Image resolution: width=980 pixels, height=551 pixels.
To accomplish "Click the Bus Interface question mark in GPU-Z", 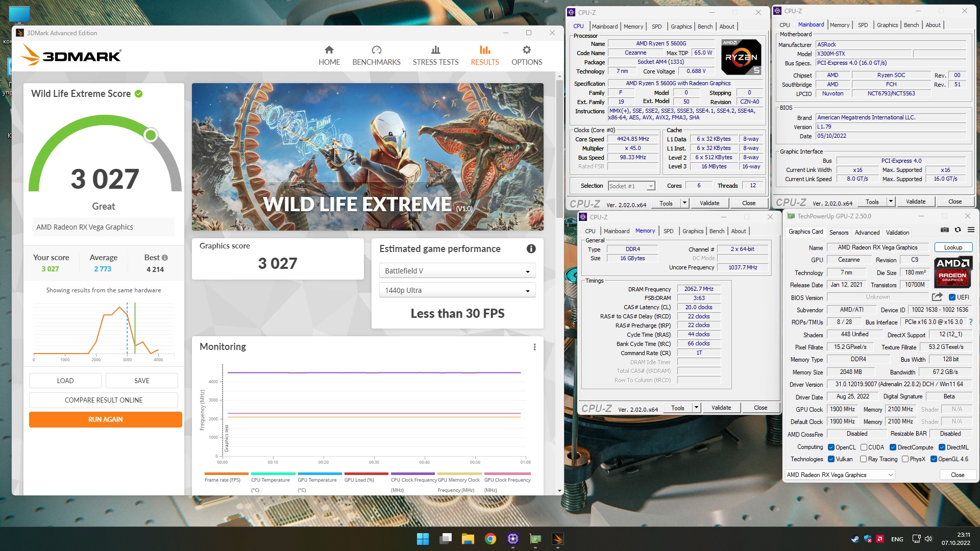I will coord(971,322).
